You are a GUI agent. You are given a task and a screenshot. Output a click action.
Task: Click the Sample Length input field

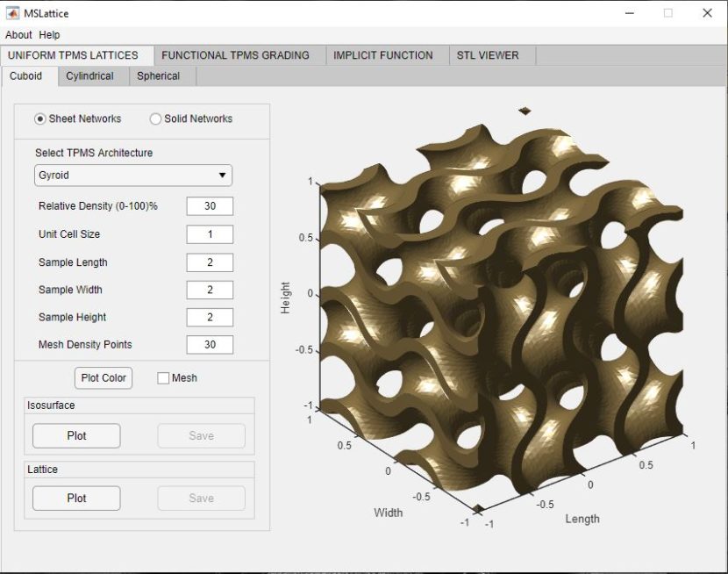click(x=210, y=262)
